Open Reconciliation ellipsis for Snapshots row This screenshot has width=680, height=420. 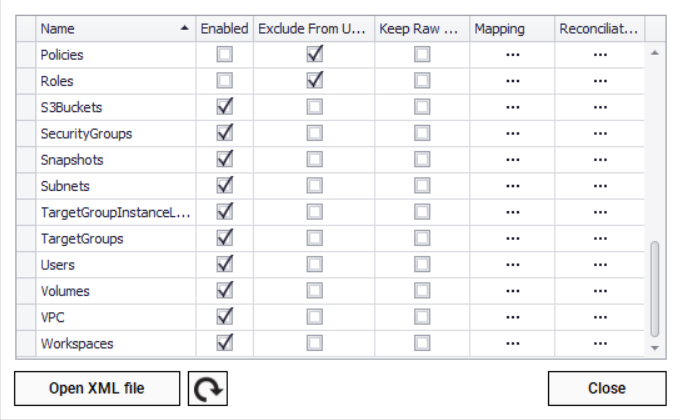click(599, 160)
